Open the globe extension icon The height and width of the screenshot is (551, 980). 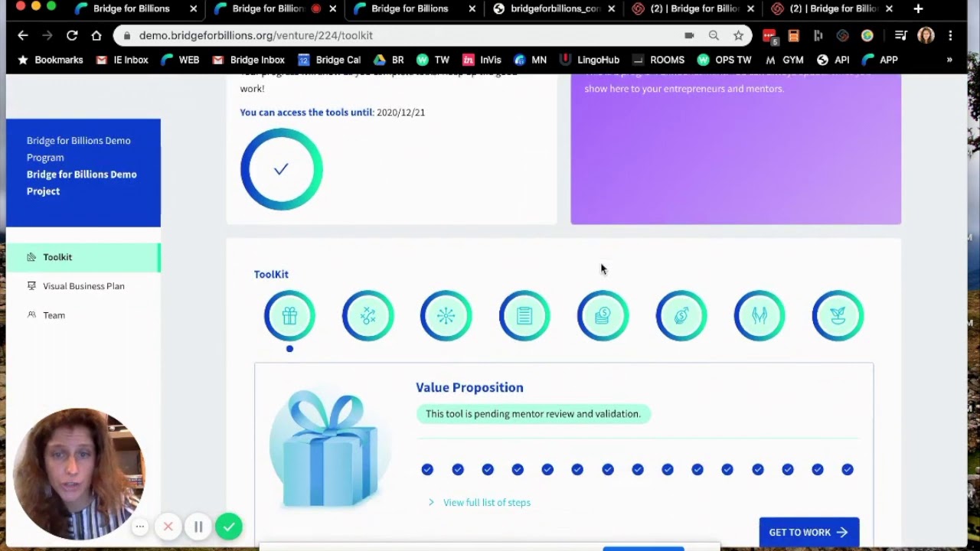point(867,35)
